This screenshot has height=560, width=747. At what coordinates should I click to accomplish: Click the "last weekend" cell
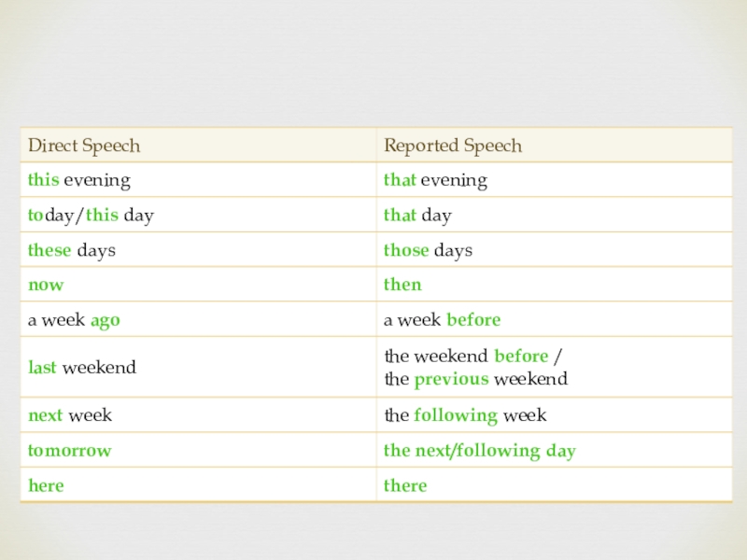pos(82,368)
